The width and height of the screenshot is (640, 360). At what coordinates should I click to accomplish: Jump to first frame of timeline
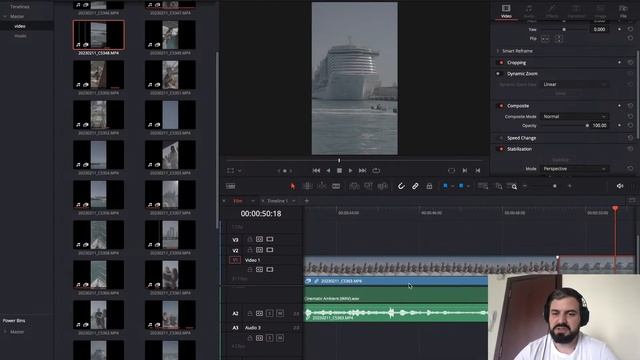point(316,171)
